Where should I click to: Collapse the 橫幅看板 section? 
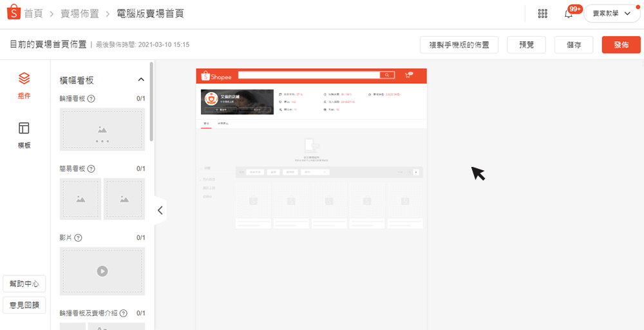click(141, 80)
